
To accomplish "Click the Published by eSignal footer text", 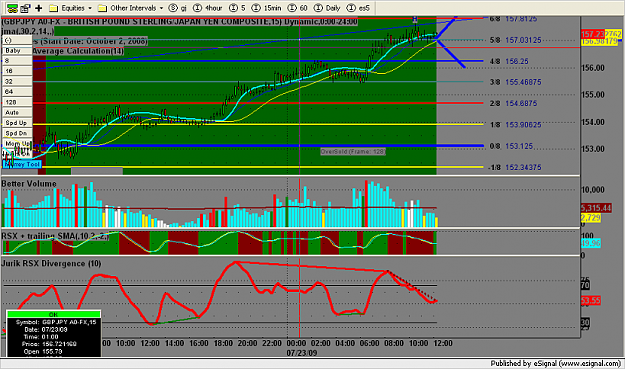I will [x=556, y=363].
